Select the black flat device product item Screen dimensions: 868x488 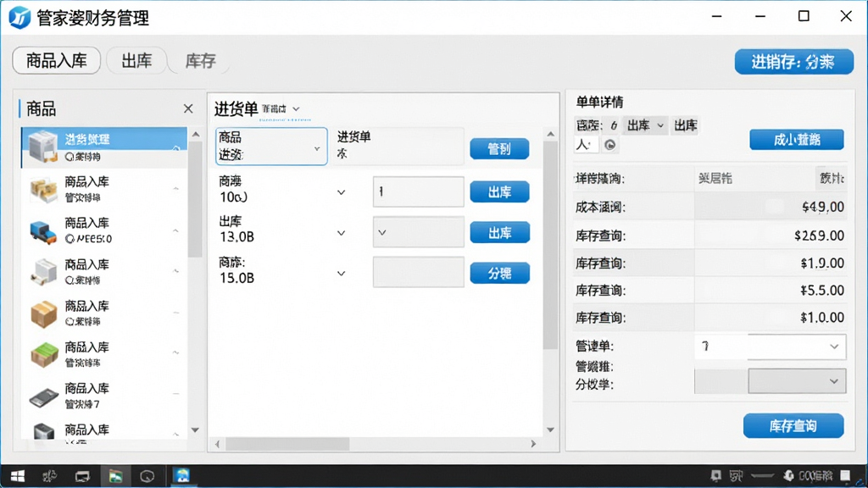104,396
